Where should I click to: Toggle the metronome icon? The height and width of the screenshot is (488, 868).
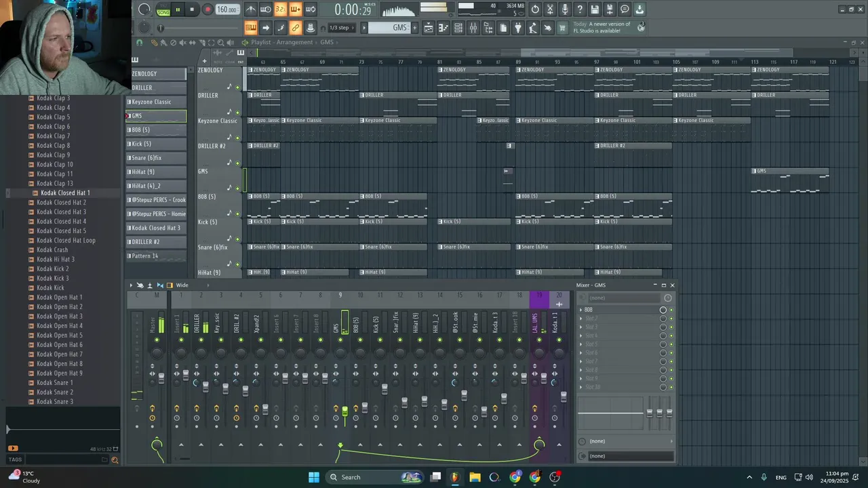click(251, 9)
